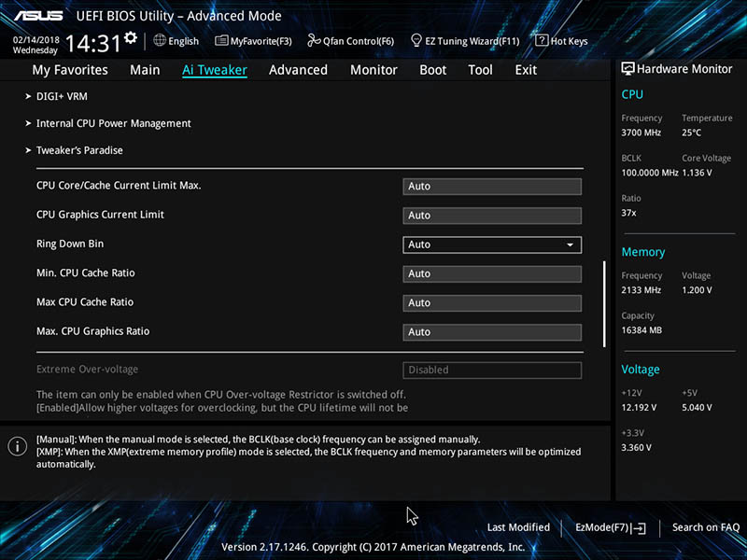Open MyFavorite(F3) button
Image resolution: width=747 pixels, height=560 pixels.
point(253,41)
